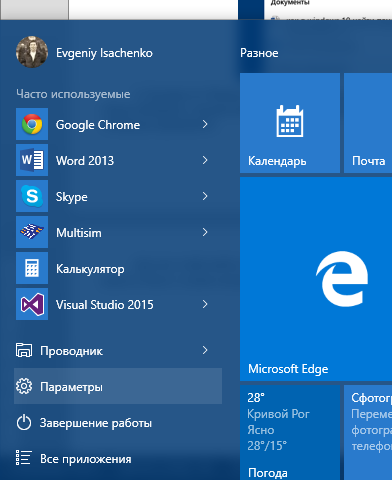This screenshot has height=480, width=392.
Task: Open the Календарь tile
Action: pos(290,123)
